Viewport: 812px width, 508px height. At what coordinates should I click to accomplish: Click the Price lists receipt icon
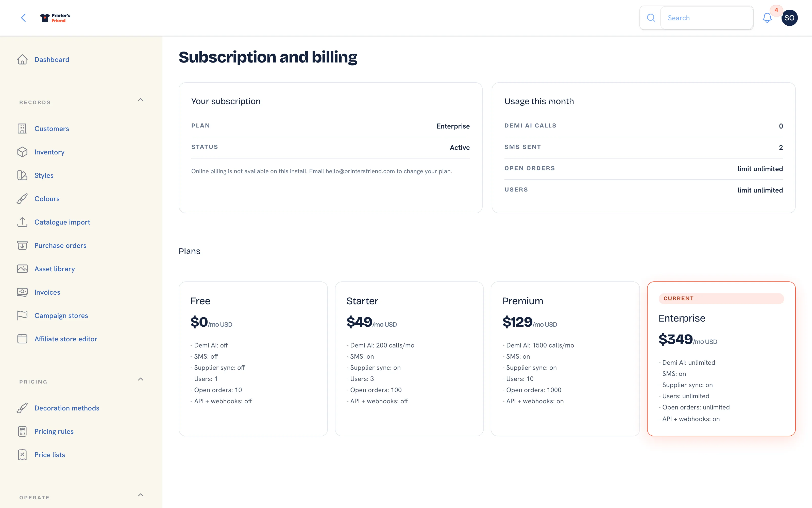point(22,455)
